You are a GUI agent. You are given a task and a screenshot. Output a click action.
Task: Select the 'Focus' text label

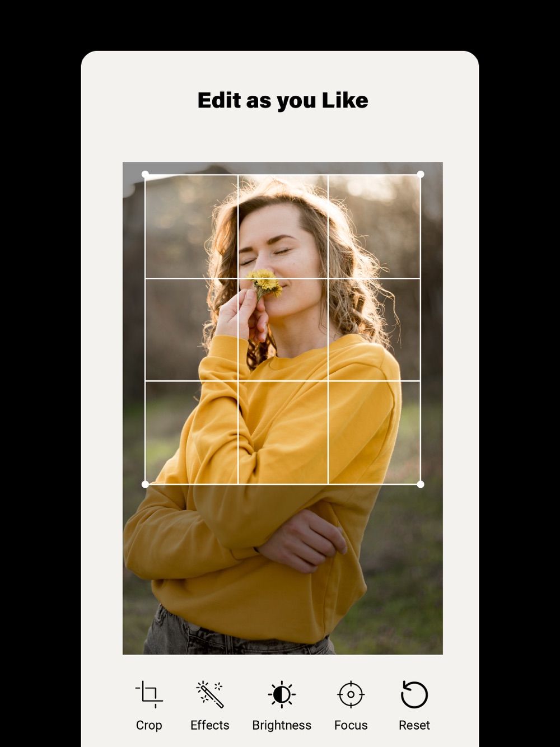351,725
